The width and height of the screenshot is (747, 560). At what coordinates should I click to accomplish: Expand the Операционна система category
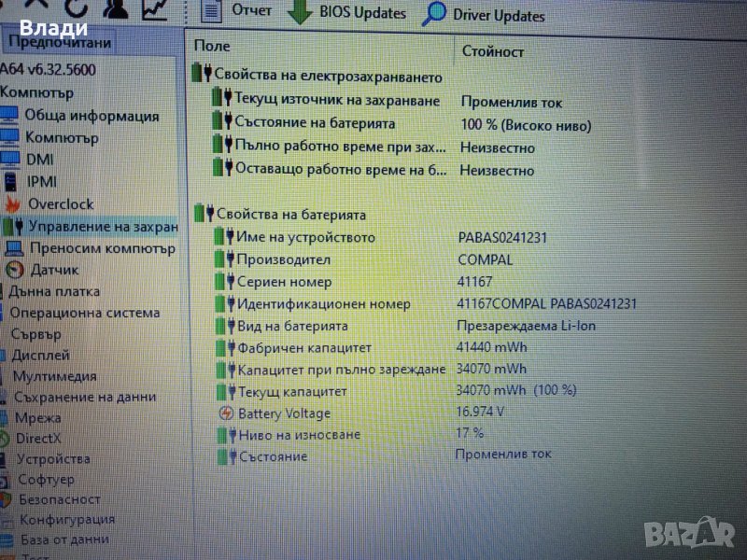point(84,313)
